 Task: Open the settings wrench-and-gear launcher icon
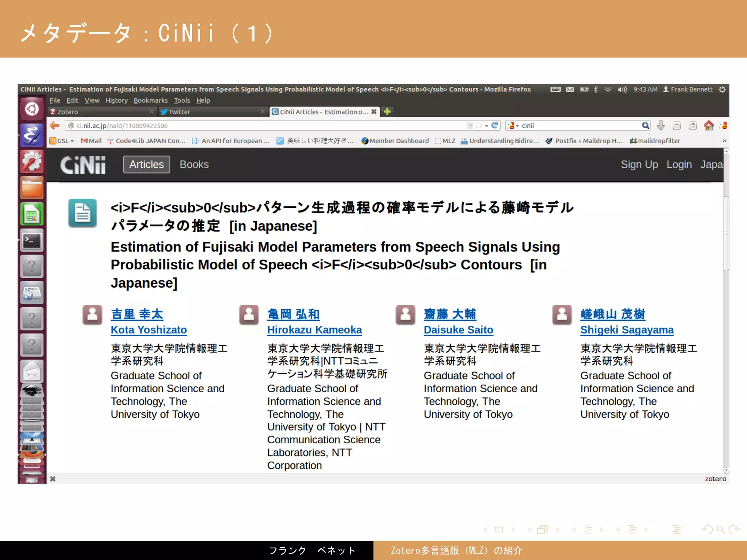tap(32, 162)
